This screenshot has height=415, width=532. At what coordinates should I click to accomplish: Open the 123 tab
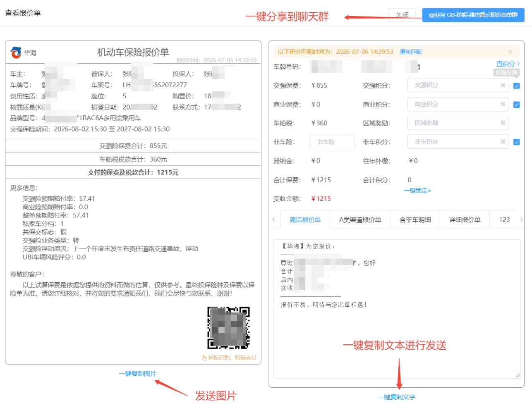504,219
